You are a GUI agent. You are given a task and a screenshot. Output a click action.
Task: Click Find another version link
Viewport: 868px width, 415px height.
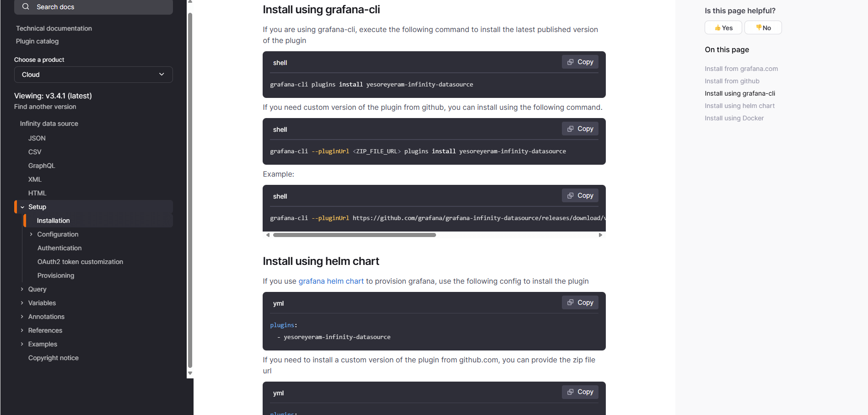coord(45,107)
